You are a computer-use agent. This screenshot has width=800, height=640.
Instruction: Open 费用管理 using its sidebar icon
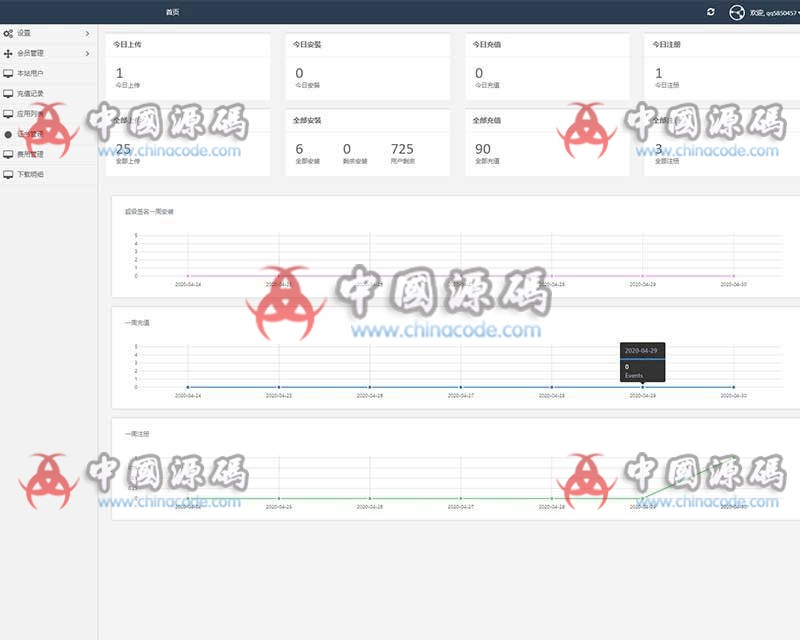tap(9, 154)
